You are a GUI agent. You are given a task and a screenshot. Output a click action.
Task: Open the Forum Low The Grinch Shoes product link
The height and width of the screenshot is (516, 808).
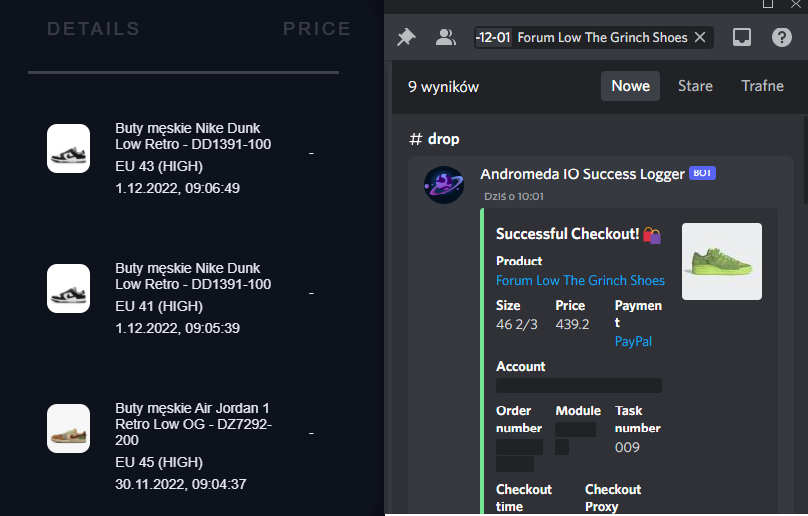[x=580, y=280]
